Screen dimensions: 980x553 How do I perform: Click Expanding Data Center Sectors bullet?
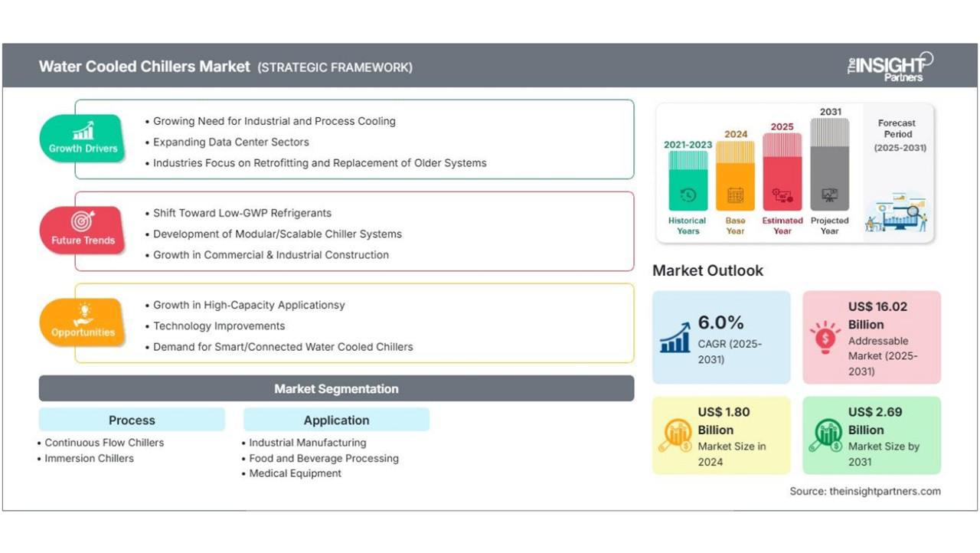click(230, 142)
